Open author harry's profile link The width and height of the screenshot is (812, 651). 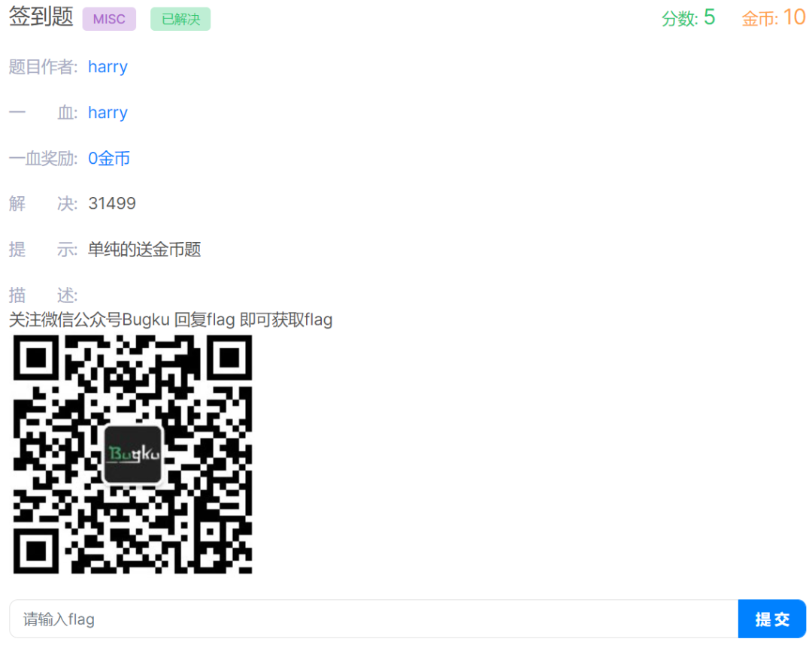point(108,67)
